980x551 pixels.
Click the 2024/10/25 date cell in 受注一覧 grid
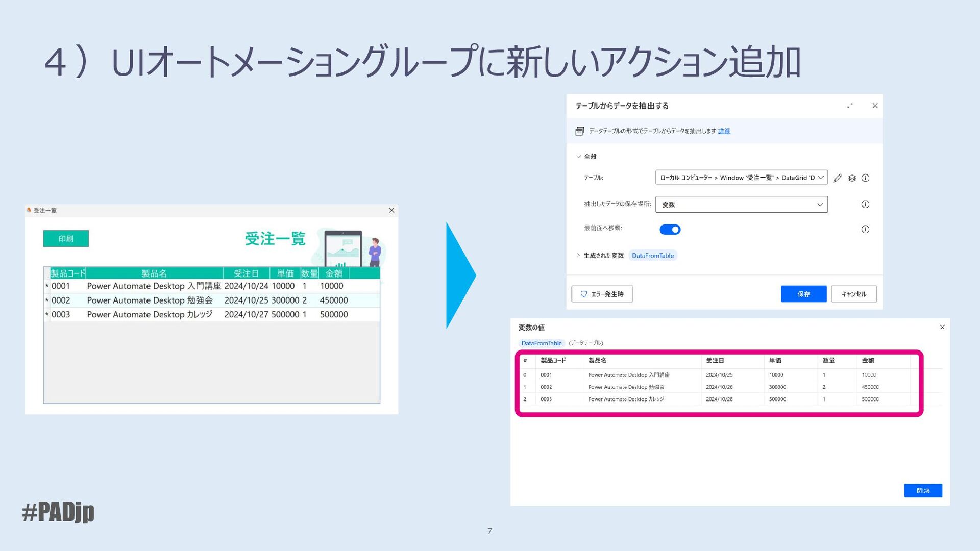pyautogui.click(x=246, y=300)
